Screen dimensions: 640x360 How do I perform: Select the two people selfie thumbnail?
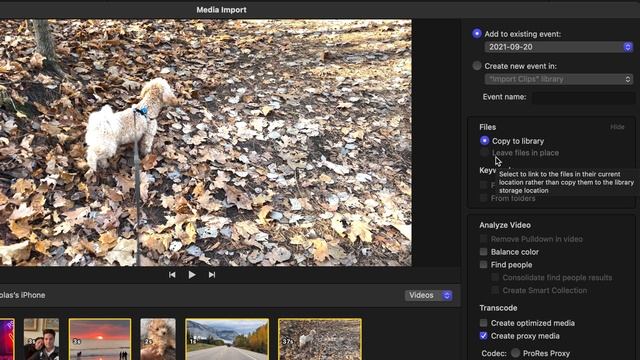click(x=41, y=339)
